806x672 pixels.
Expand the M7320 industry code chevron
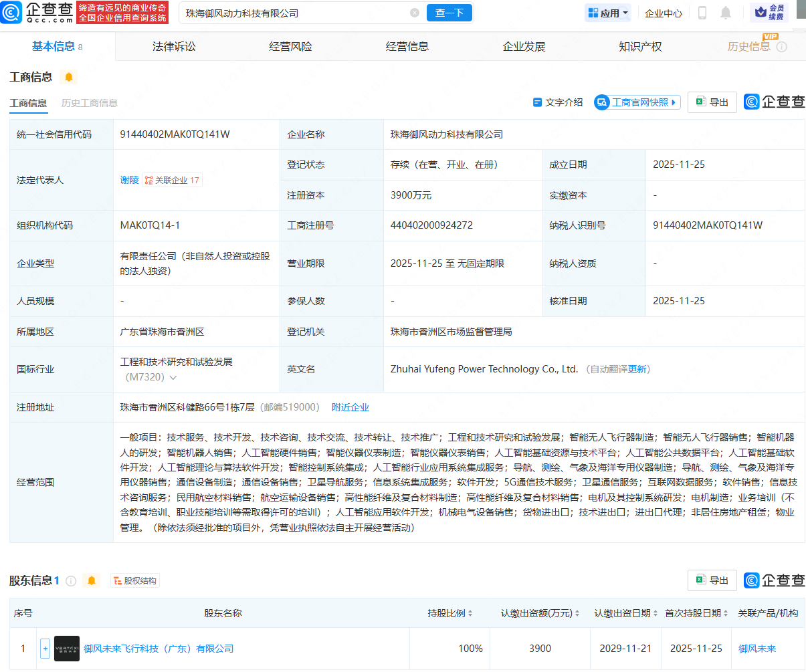(173, 378)
